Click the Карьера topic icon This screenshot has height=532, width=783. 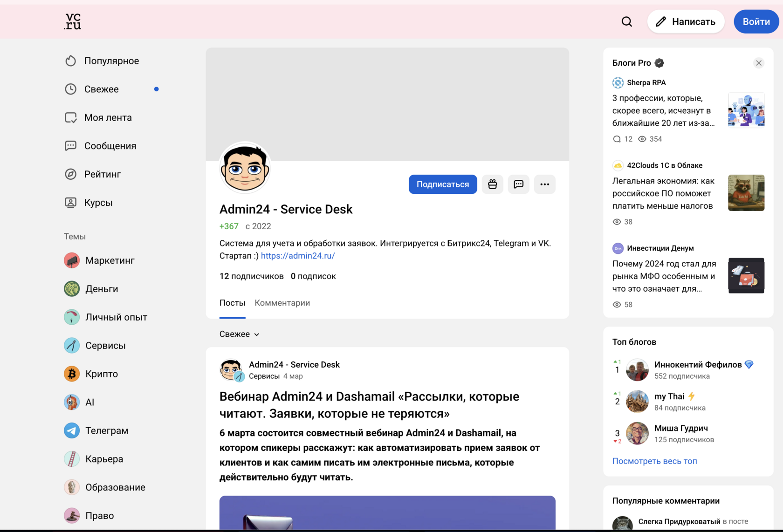tap(72, 459)
